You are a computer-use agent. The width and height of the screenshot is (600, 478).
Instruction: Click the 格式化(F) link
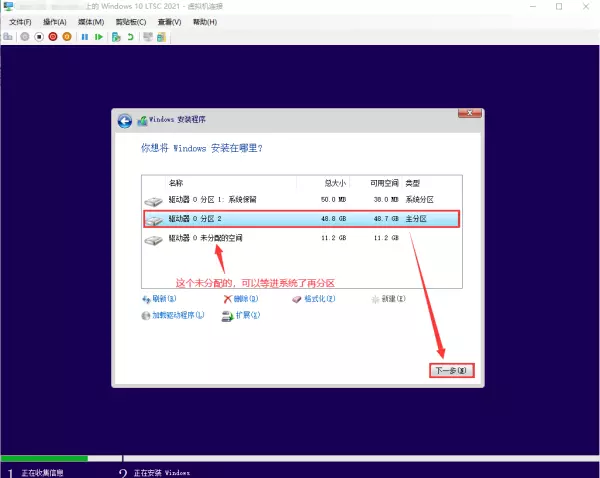coord(320,299)
